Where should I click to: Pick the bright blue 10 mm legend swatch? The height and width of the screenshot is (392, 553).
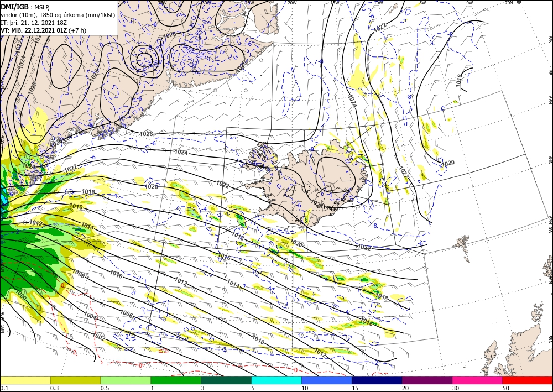327,380
